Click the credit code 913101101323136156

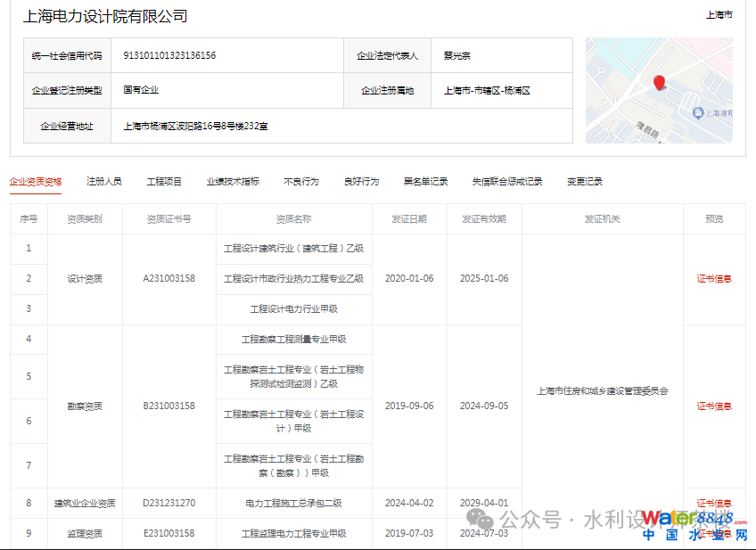pyautogui.click(x=169, y=55)
